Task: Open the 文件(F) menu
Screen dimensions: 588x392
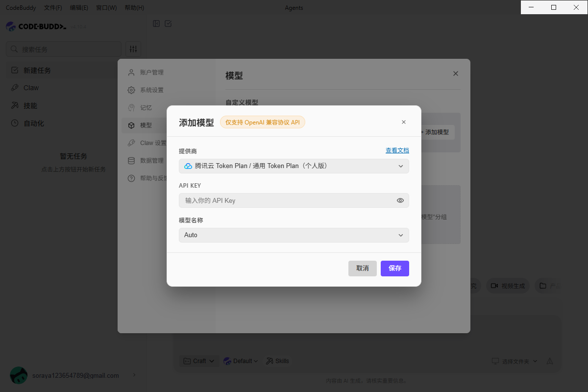Action: click(53, 8)
